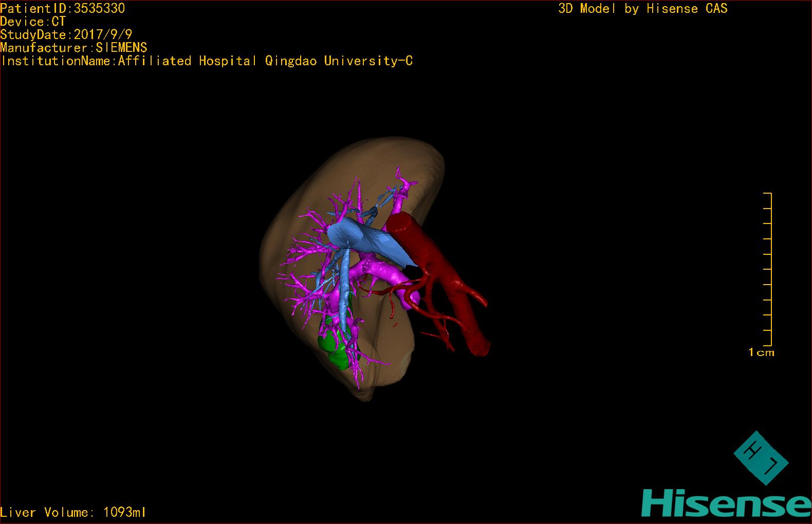The image size is (812, 524).
Task: Click the bottom lobe tip of the liver
Action: point(364,392)
